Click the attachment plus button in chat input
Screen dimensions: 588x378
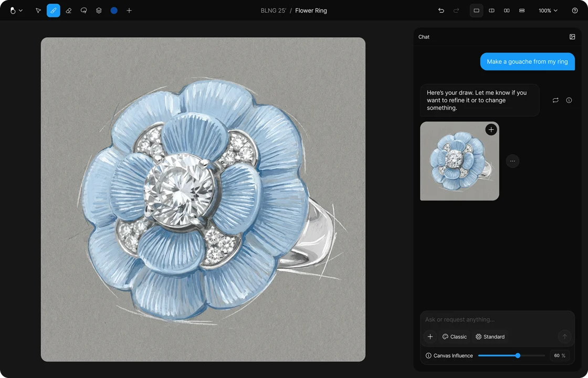[x=430, y=337]
